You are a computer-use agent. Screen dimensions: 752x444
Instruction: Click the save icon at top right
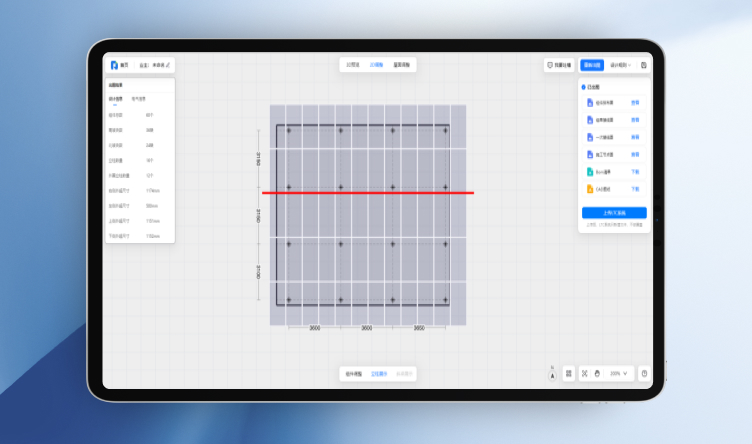point(644,65)
